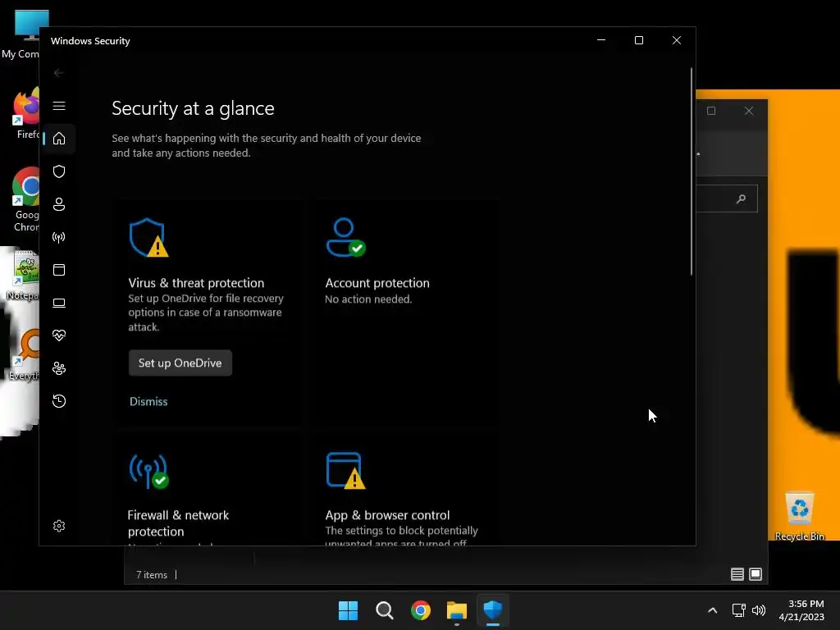The image size is (840, 630).
Task: Close the Windows Security window
Action: point(677,40)
